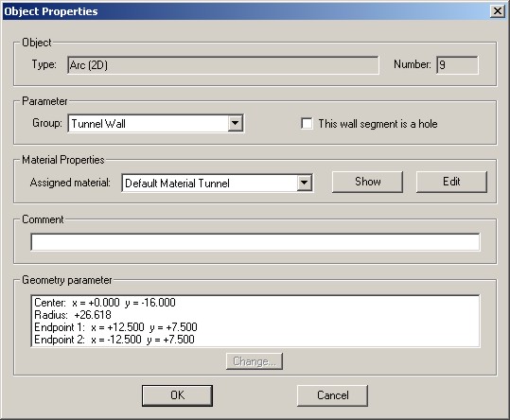Open the Group dropdown arrow
Screen dimensions: 510x420
236,123
